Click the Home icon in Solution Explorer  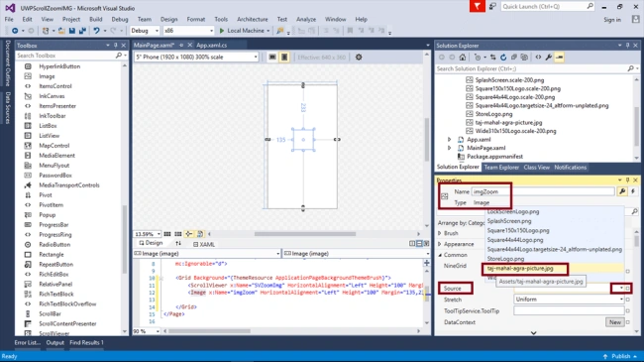click(x=463, y=58)
